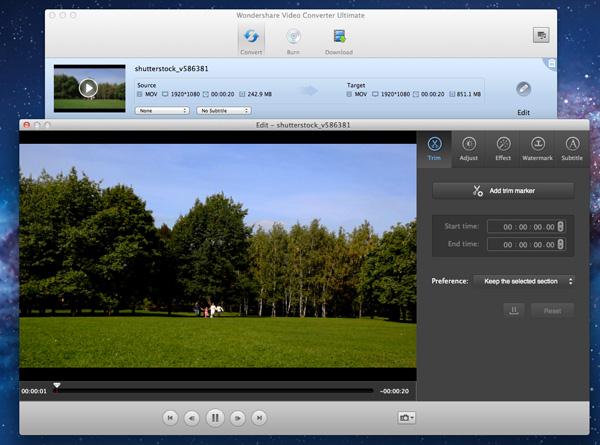This screenshot has width=600, height=445.
Task: Click the target size 851.1 MB value
Action: click(469, 94)
